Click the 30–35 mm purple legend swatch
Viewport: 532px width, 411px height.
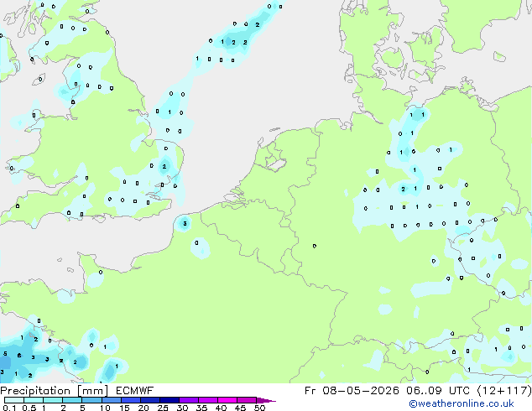coord(189,400)
